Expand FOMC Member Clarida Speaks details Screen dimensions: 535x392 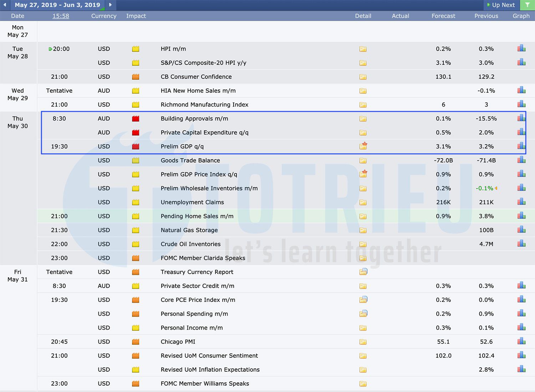click(363, 258)
